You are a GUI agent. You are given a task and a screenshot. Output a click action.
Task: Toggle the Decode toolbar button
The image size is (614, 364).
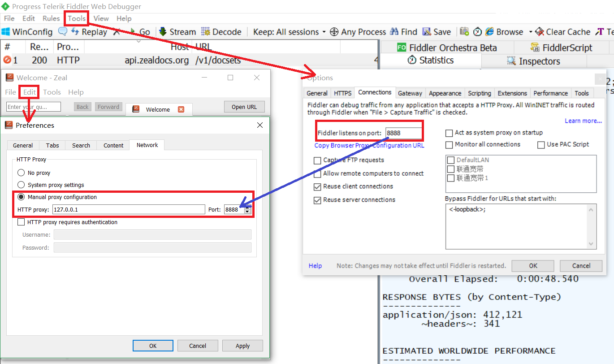coord(221,32)
